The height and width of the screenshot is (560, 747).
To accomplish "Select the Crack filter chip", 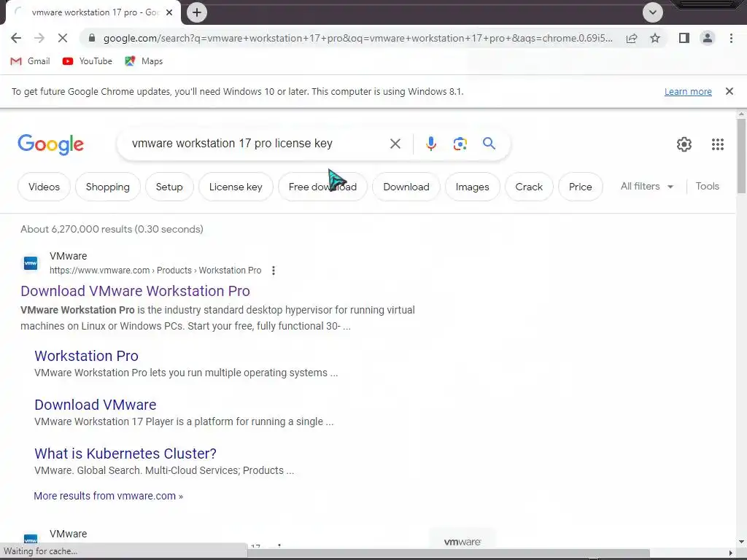I will (x=529, y=187).
